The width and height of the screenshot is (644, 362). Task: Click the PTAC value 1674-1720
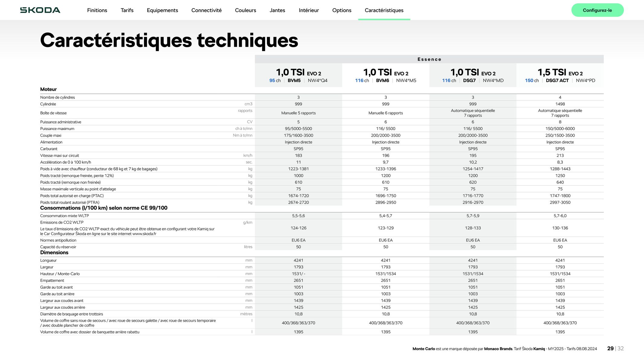click(299, 196)
